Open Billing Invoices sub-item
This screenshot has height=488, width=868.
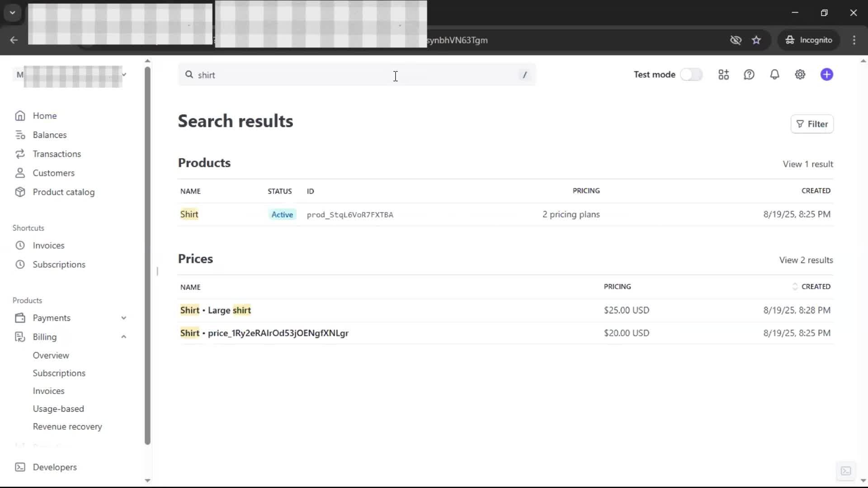point(48,391)
